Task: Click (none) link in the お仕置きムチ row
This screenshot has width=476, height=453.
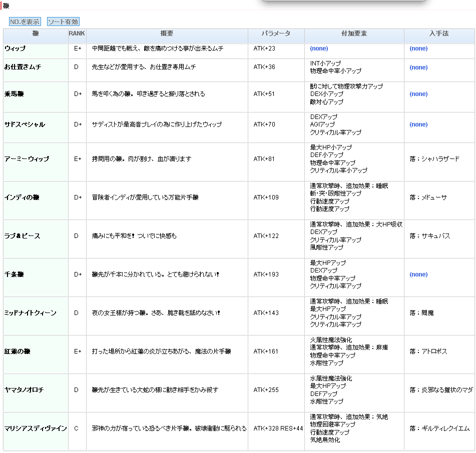Action: tap(418, 67)
